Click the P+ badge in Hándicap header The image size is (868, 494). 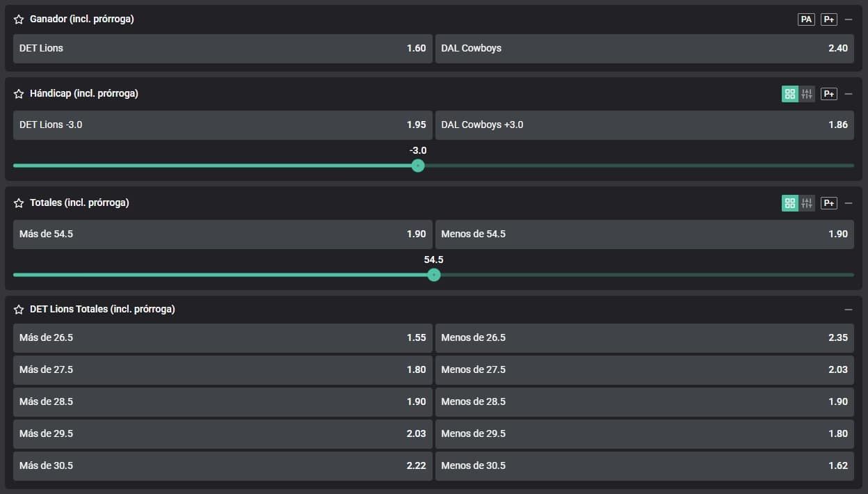click(828, 94)
